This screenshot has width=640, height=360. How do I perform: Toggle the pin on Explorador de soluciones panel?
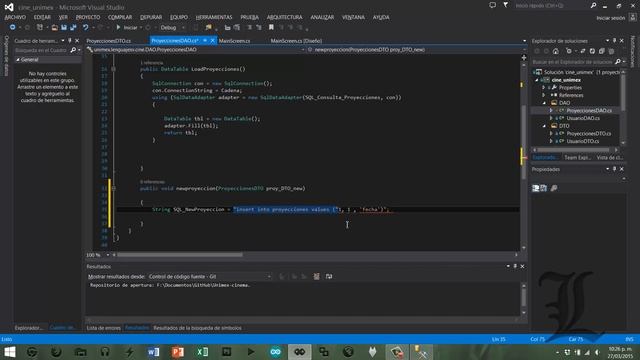coord(615,41)
